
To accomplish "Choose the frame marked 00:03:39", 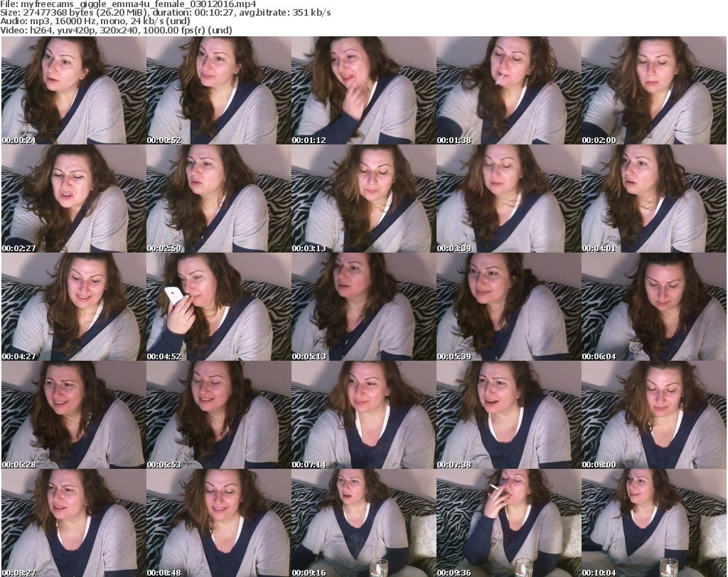I will 508,198.
